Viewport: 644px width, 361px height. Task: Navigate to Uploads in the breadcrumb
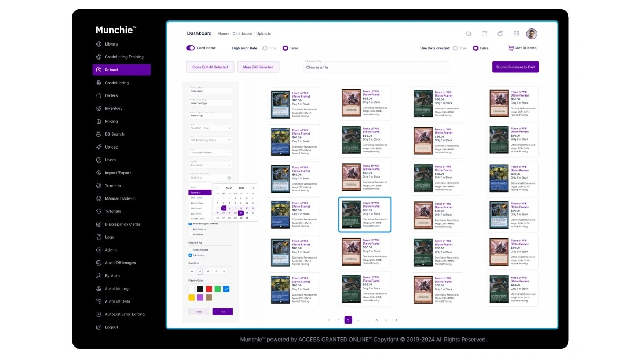click(x=263, y=33)
